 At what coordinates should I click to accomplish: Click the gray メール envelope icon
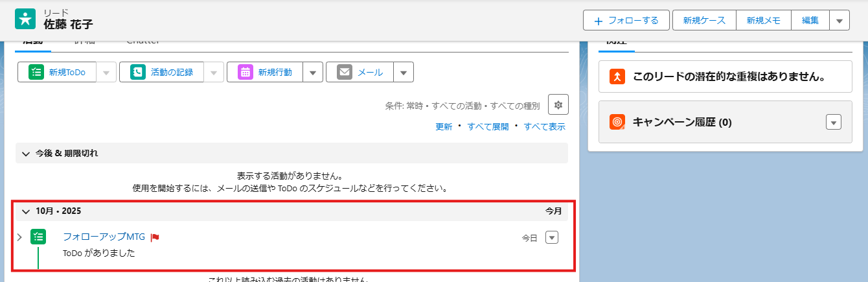[345, 72]
